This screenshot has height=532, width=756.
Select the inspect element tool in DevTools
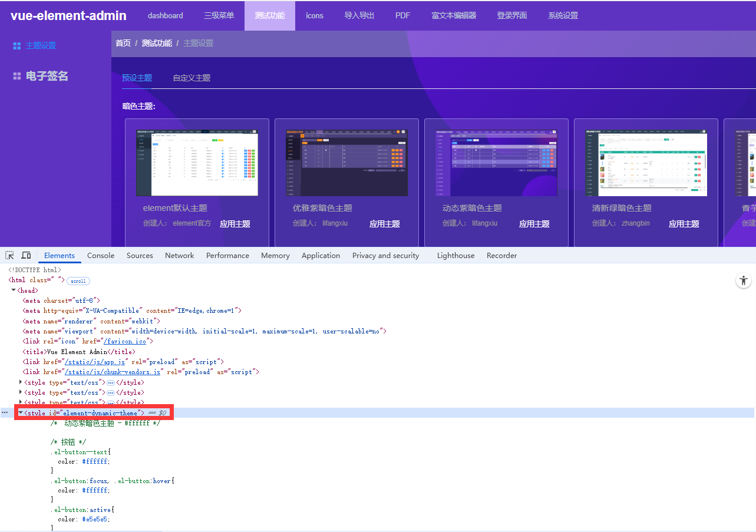(9, 255)
